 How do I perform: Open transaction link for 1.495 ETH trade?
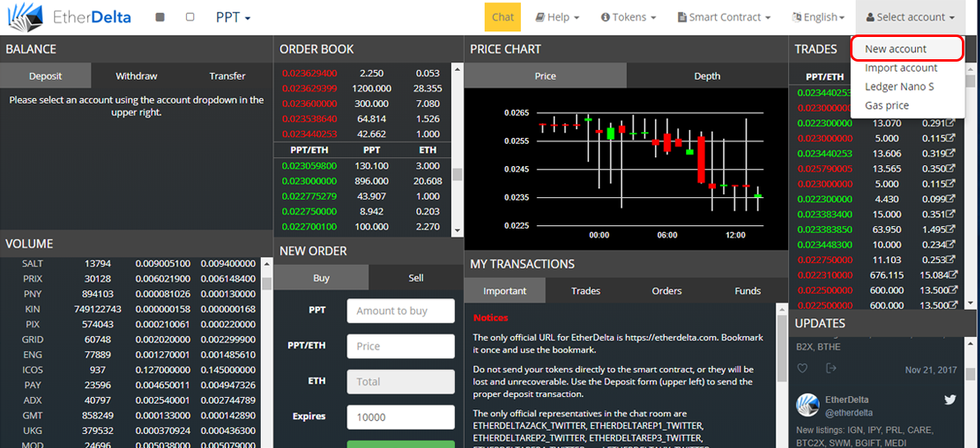(x=951, y=229)
